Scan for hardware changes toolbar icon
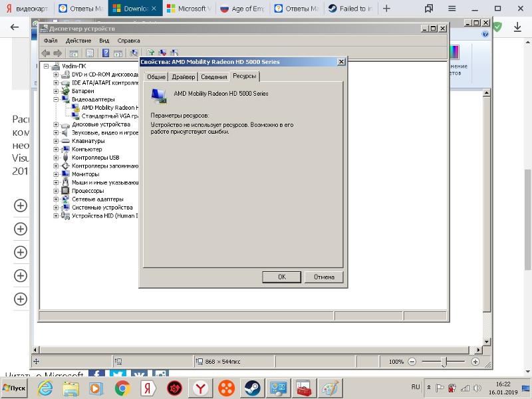The height and width of the screenshot is (399, 532). [134, 53]
